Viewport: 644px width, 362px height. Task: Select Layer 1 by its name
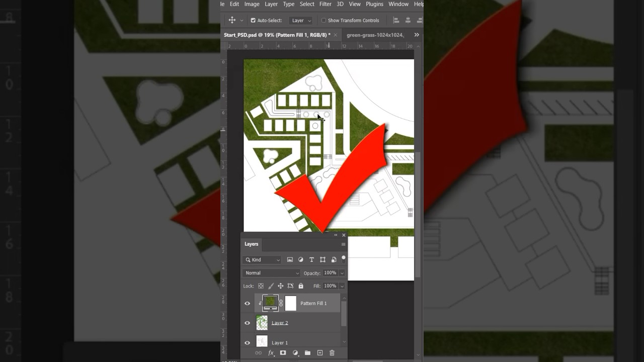tap(280, 343)
